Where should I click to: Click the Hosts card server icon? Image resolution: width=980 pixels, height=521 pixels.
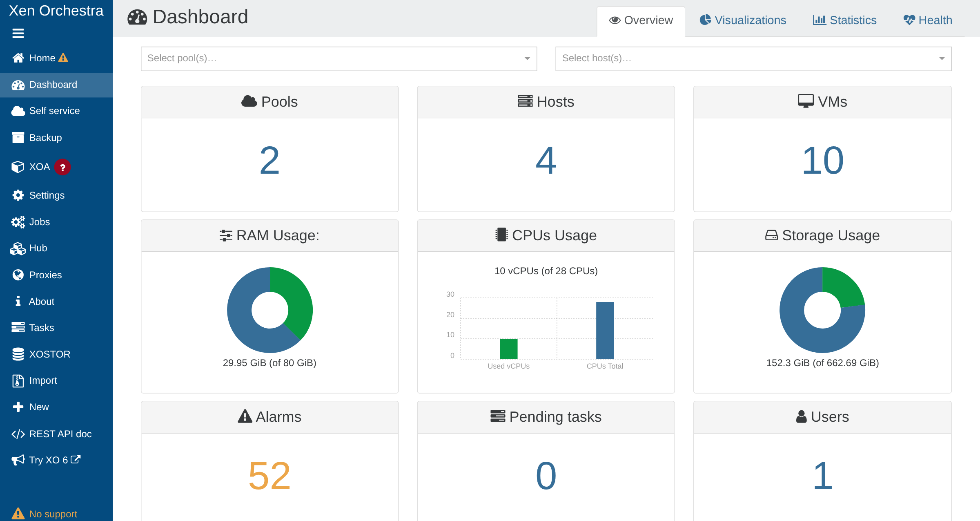(x=525, y=101)
